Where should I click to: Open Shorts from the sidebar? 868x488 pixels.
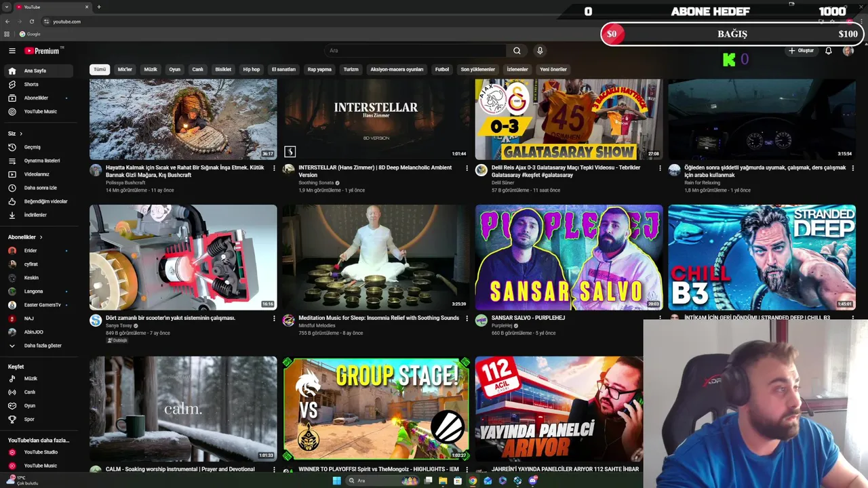pos(38,84)
